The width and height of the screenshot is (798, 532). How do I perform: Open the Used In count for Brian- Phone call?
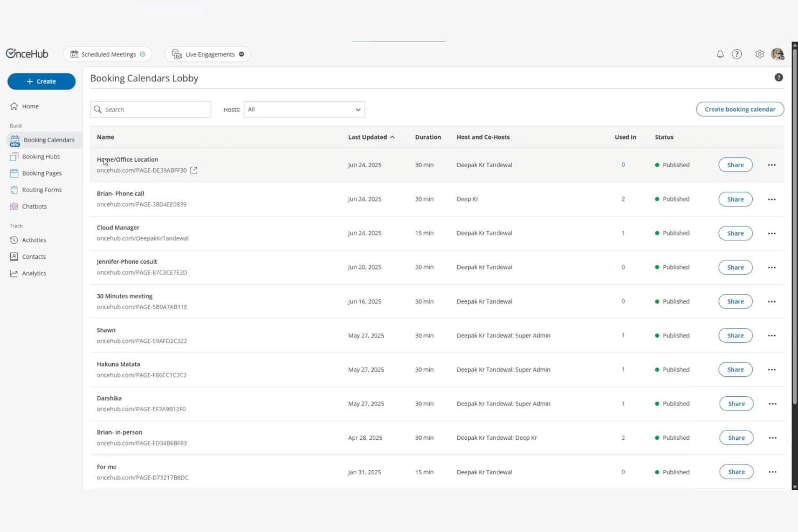pos(623,199)
